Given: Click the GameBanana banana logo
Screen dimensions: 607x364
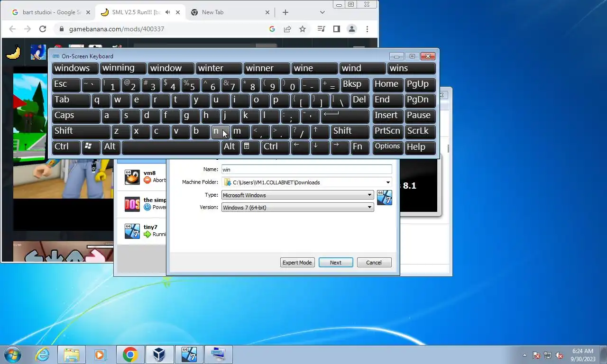Looking at the screenshot, I should point(13,52).
